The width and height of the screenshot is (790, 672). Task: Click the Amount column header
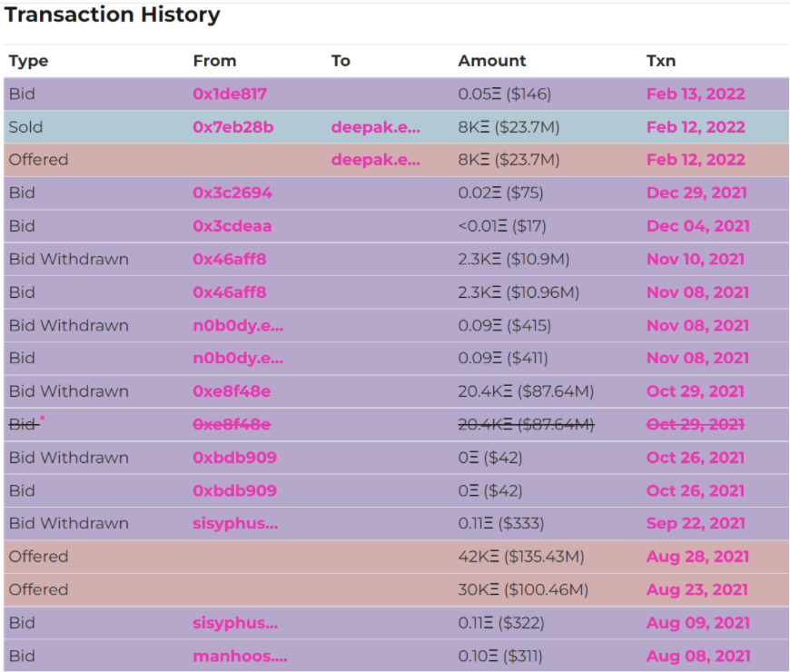pyautogui.click(x=491, y=61)
